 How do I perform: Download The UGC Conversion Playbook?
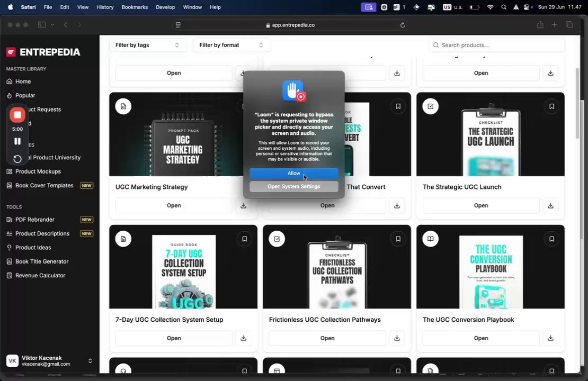coord(550,338)
